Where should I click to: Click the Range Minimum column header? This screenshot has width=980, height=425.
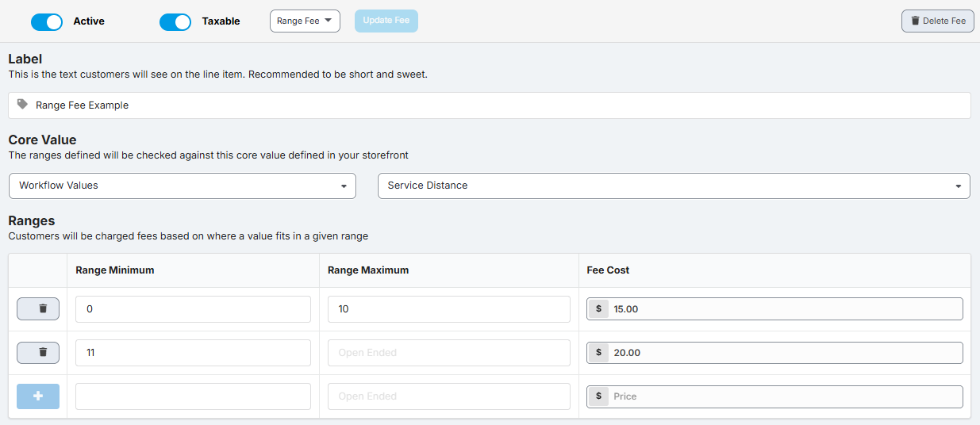point(115,270)
